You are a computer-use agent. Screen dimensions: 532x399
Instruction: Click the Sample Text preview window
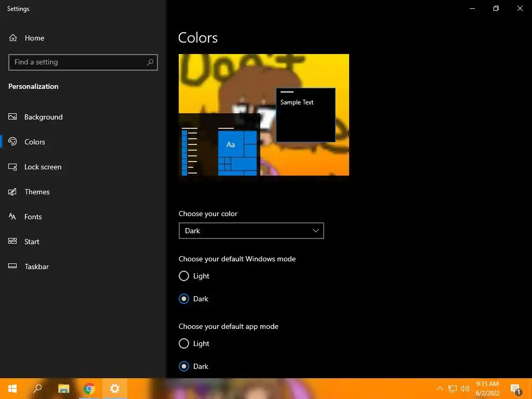tap(305, 115)
